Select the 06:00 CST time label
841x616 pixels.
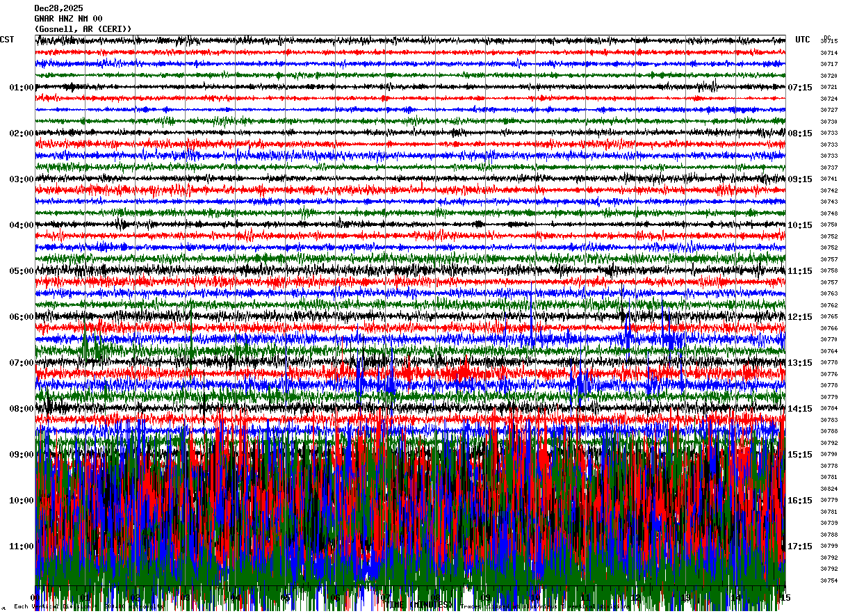22,317
